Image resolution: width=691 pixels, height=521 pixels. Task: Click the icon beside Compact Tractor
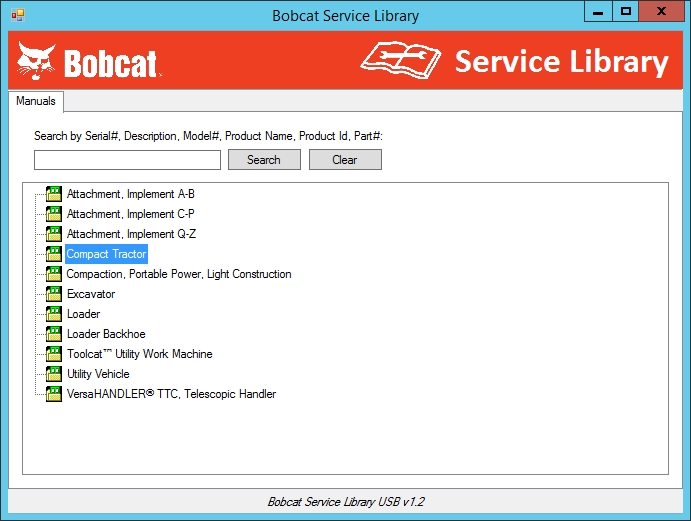(54, 254)
